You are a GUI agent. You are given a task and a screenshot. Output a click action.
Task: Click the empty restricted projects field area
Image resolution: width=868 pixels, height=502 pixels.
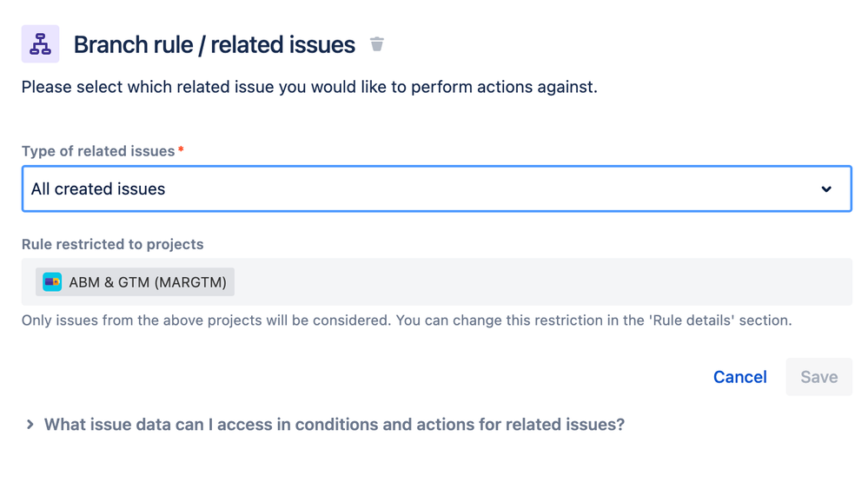542,281
